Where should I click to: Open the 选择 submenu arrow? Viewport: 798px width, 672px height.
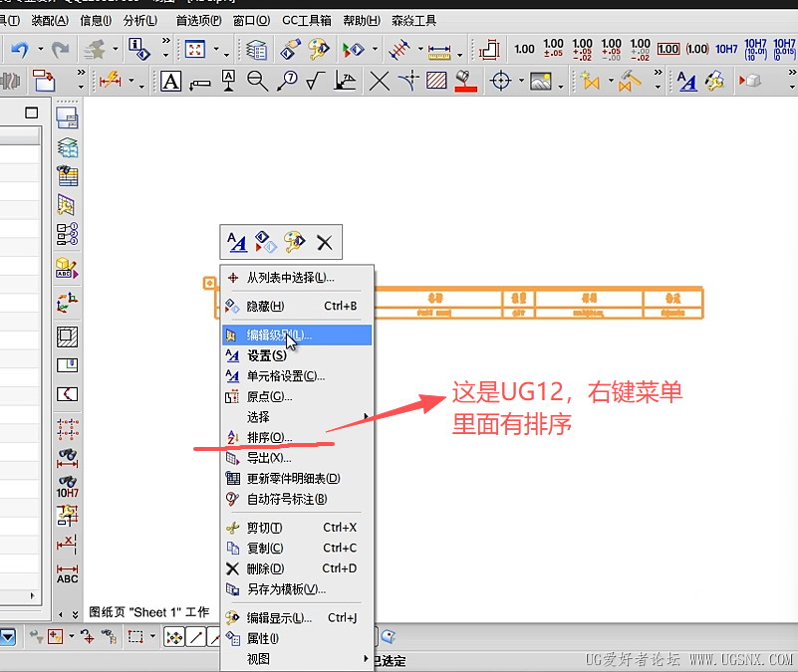click(366, 416)
